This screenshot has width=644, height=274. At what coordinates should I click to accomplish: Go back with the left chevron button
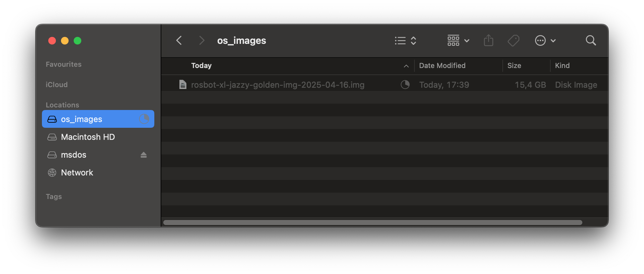click(x=179, y=40)
